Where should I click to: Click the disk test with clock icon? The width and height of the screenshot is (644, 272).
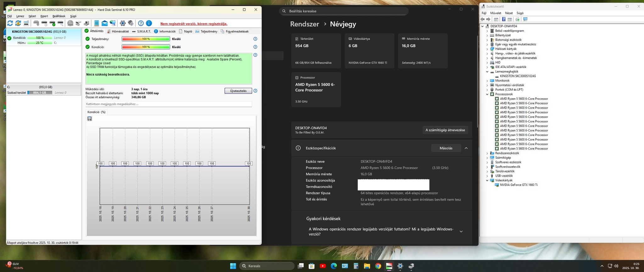click(x=44, y=23)
